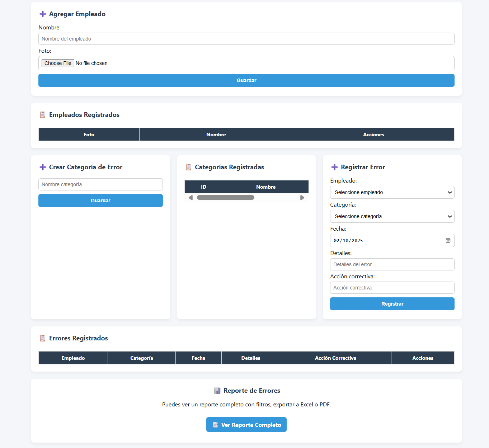Click the left scroll arrow under Categorías Registradas
This screenshot has width=489, height=448.
[x=191, y=197]
